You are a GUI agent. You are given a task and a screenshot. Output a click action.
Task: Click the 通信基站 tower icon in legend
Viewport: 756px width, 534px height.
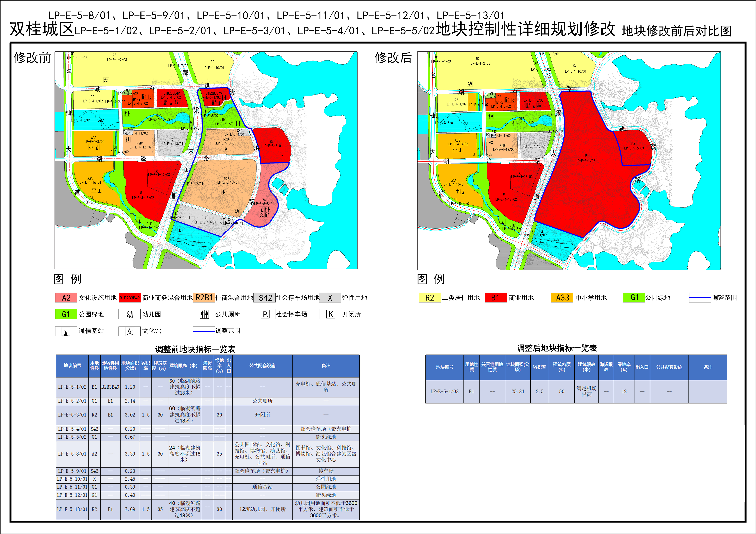(66, 331)
